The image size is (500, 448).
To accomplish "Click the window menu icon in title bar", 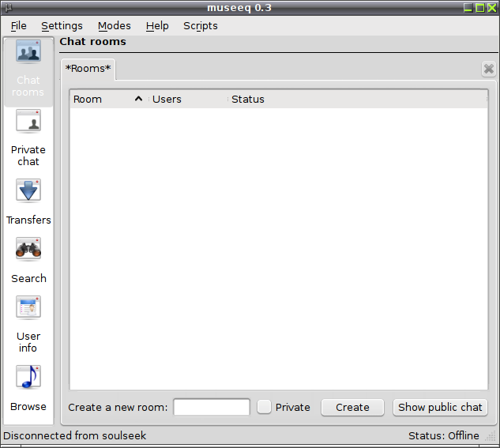I will coord(8,7).
